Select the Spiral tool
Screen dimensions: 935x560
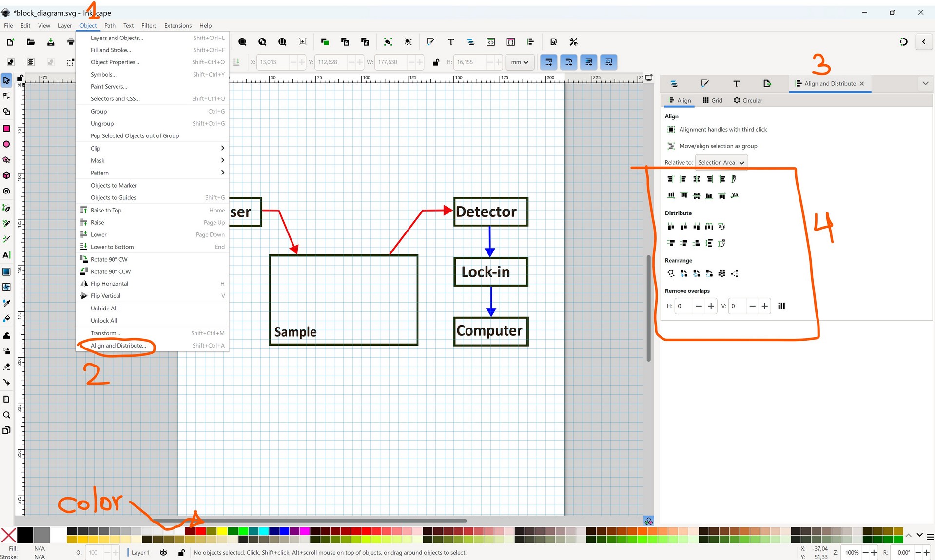[6, 191]
